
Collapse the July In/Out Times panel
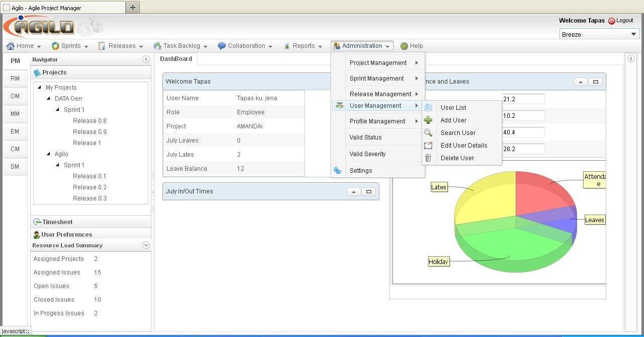point(354,191)
